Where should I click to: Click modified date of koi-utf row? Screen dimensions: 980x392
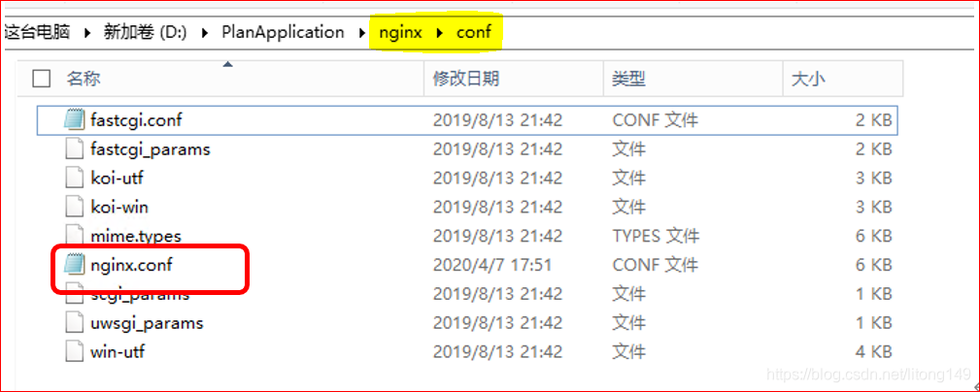[x=498, y=178]
